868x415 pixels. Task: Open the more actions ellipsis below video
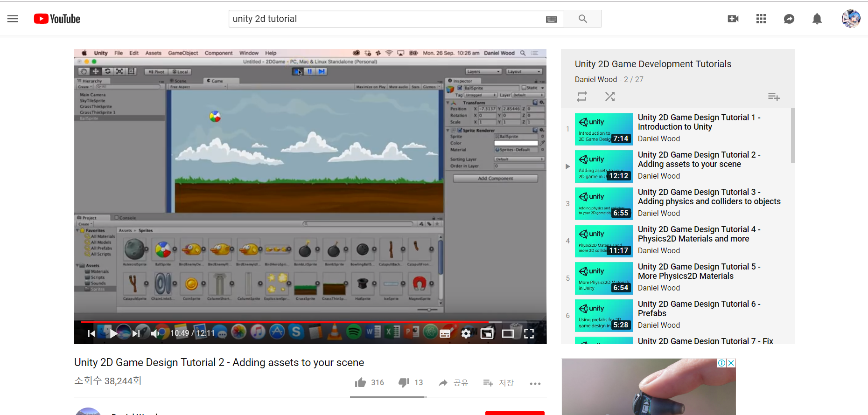535,383
